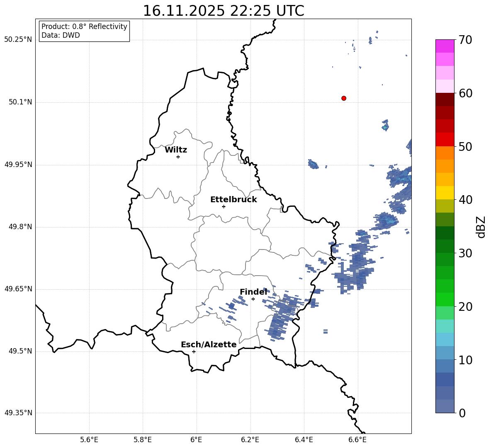Screen dimensions: 491x448
Task: Click the 49.8°N latitude label
Action: [20, 227]
